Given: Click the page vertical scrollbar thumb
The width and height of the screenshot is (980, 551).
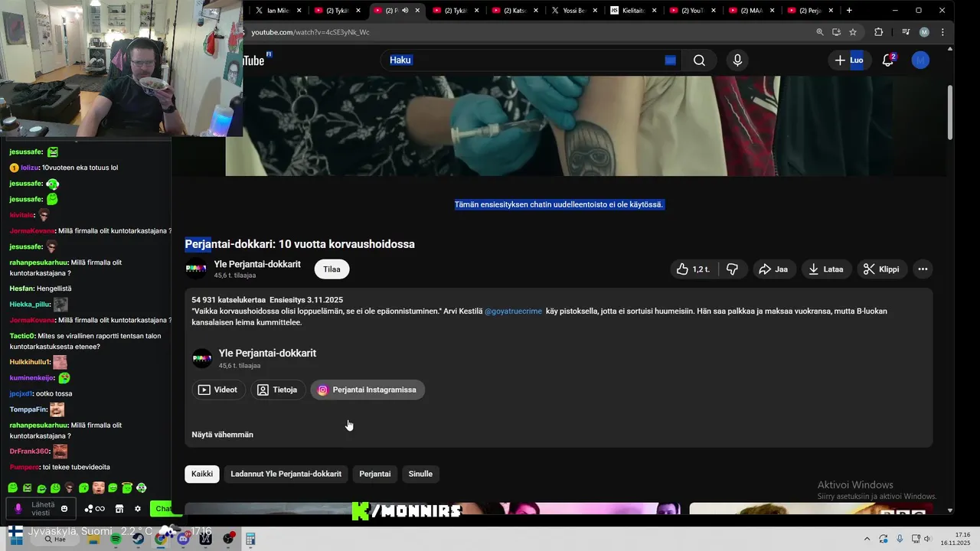Looking at the screenshot, I should tap(950, 112).
